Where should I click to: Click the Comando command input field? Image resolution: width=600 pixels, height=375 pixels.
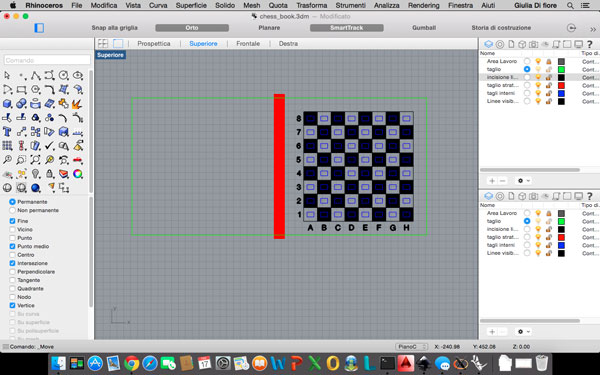(x=47, y=60)
